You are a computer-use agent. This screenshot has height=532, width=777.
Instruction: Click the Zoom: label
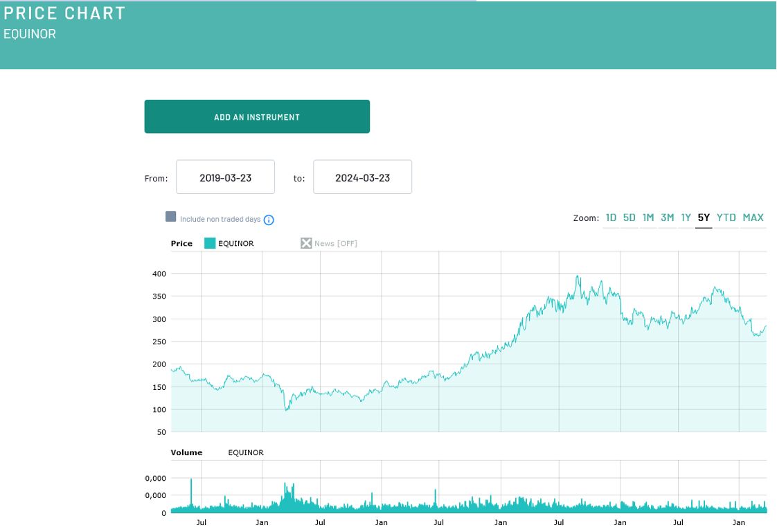click(x=586, y=218)
